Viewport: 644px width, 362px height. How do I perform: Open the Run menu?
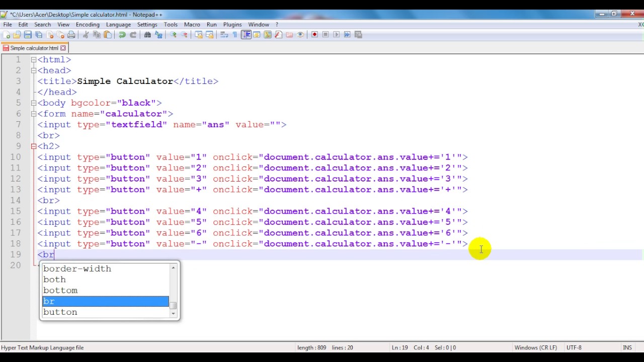pos(212,25)
